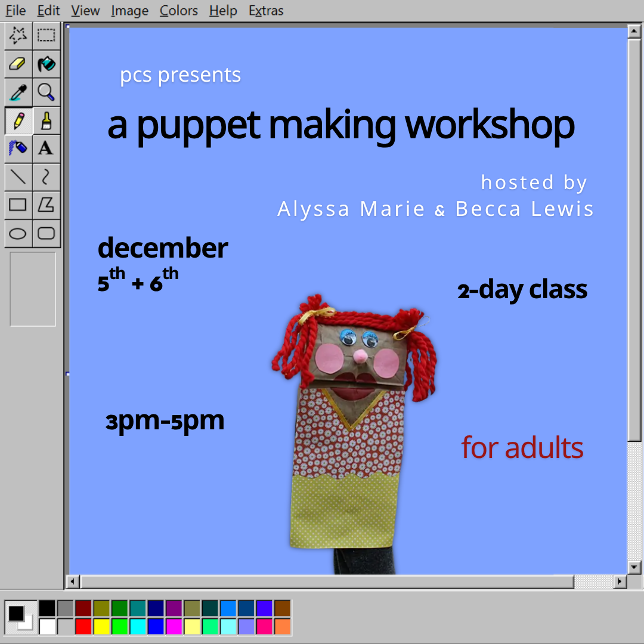
Task: Click the vertical scrollbar thumb
Action: (634, 240)
